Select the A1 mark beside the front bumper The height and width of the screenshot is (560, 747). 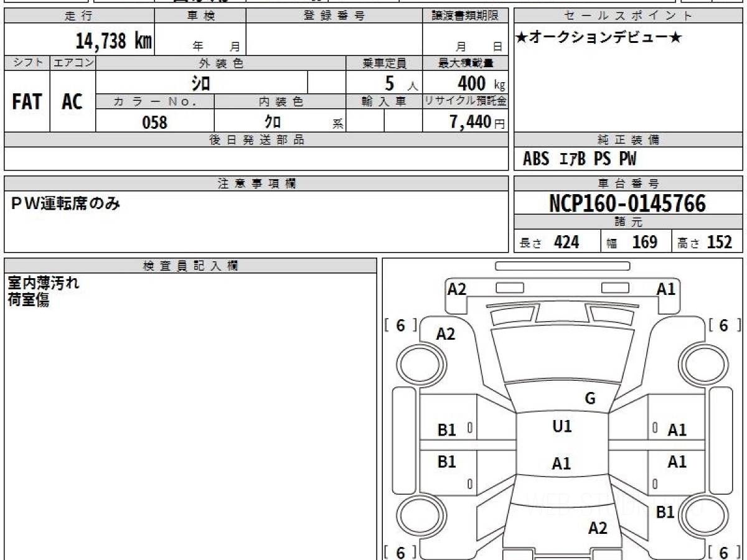point(666,289)
